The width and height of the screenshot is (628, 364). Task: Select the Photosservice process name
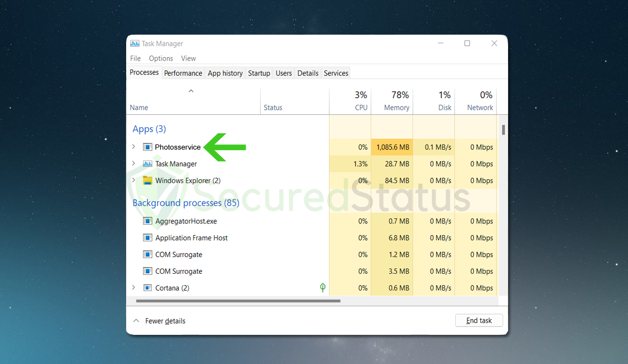[178, 147]
